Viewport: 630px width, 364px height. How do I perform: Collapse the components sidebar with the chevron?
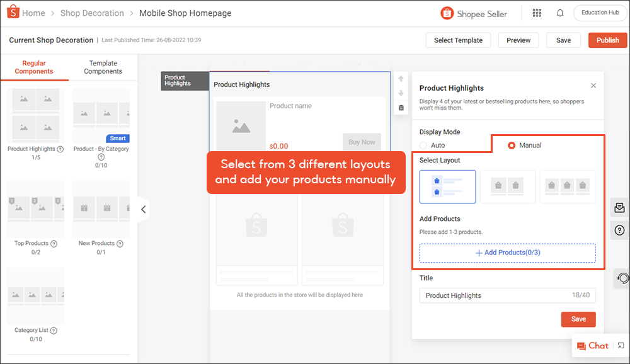[144, 210]
